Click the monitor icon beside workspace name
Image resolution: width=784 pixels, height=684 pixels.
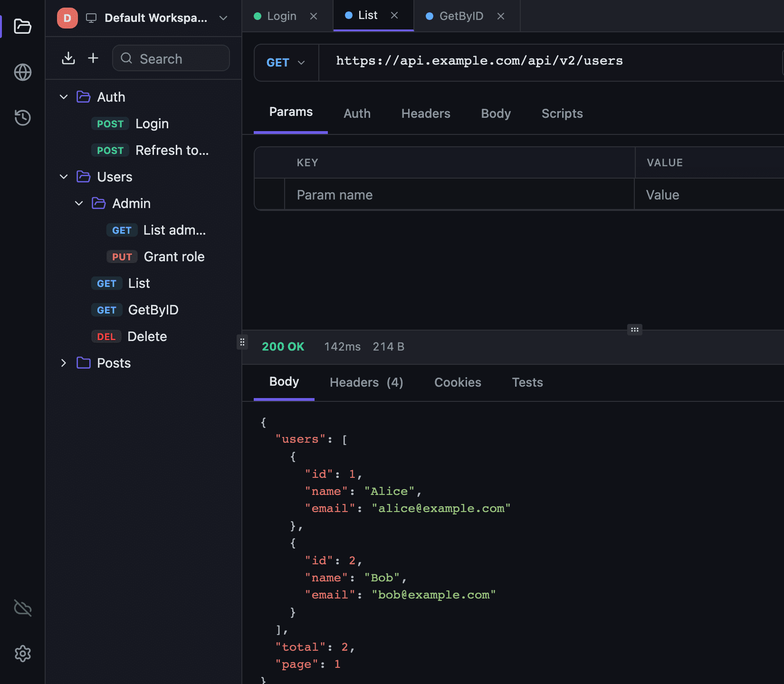(91, 18)
